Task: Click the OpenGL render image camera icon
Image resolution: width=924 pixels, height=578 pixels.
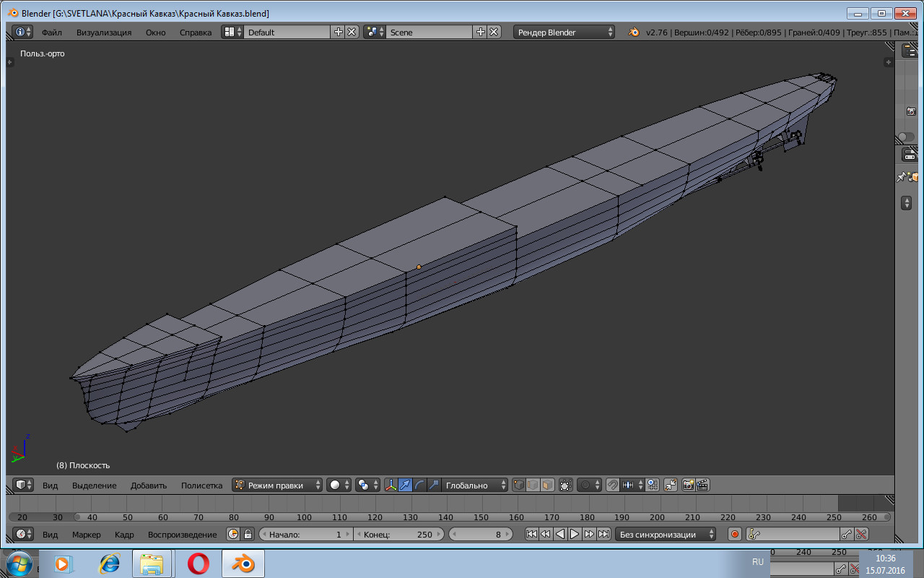Action: (688, 486)
